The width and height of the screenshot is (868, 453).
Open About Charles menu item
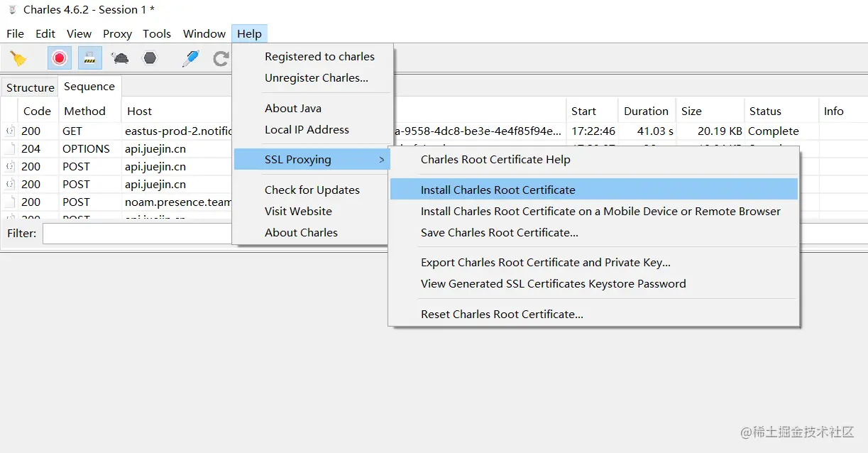pos(312,232)
